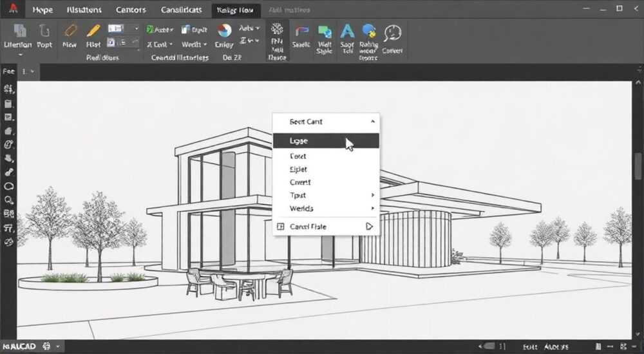The width and height of the screenshot is (644, 354).
Task: Expand the arrow under the Litenfon button
Action: (x=20, y=54)
